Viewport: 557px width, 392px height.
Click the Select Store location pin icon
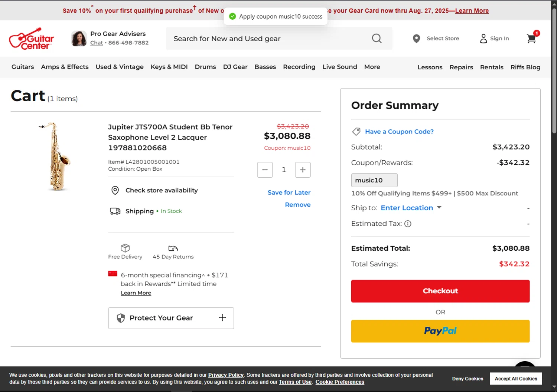coord(416,39)
